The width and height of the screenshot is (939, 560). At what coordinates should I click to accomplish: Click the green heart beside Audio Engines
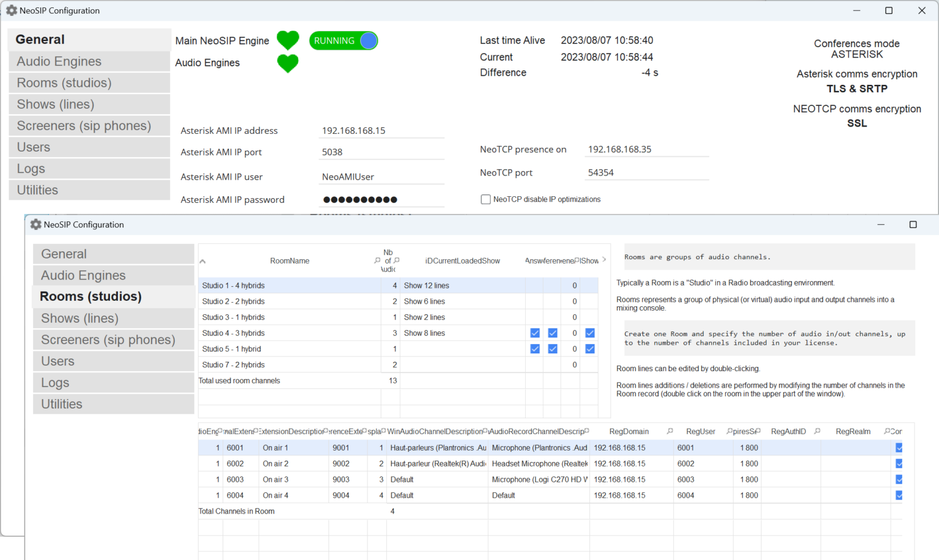pos(287,63)
